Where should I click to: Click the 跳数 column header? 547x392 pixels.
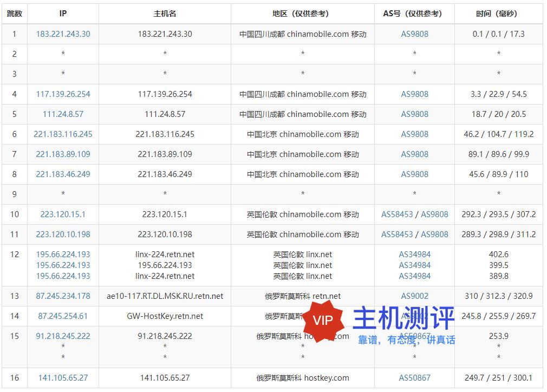tap(14, 14)
